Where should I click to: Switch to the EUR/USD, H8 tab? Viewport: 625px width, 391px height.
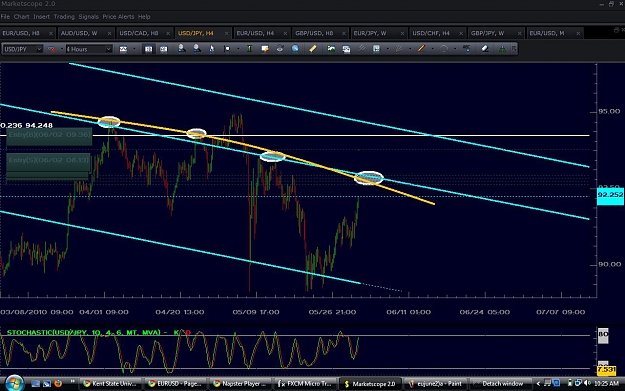click(x=27, y=33)
